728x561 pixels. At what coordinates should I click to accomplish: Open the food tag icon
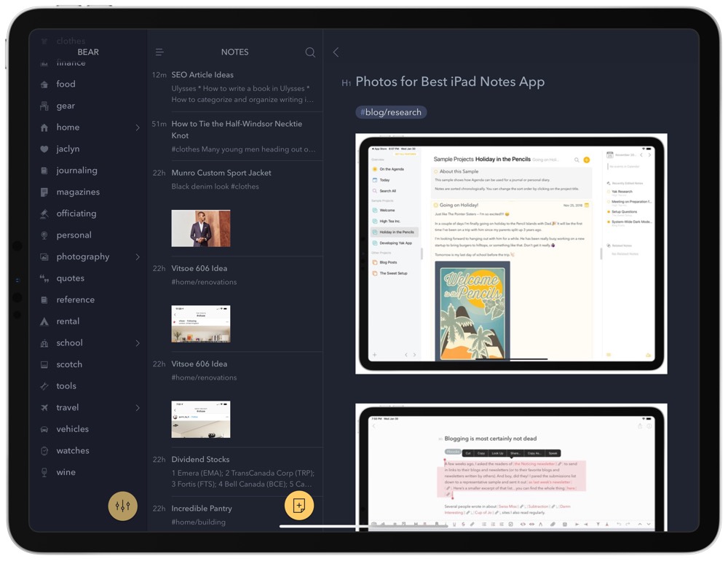[44, 84]
